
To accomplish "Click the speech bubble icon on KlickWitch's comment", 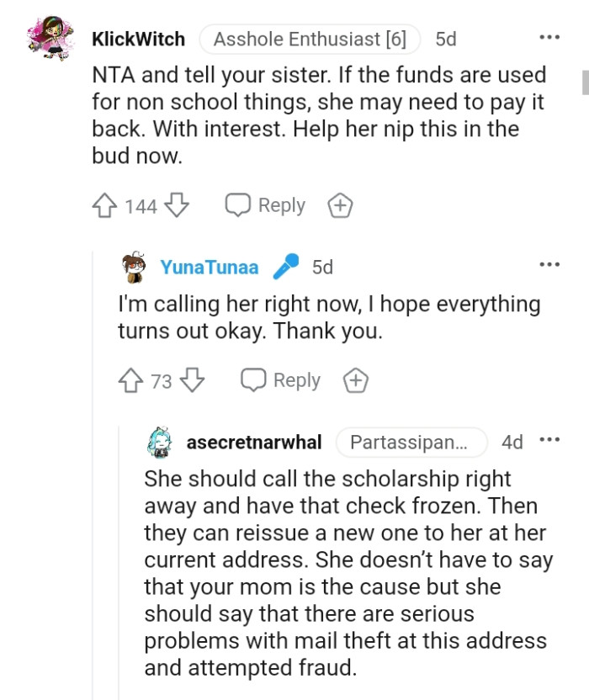I will (x=236, y=204).
